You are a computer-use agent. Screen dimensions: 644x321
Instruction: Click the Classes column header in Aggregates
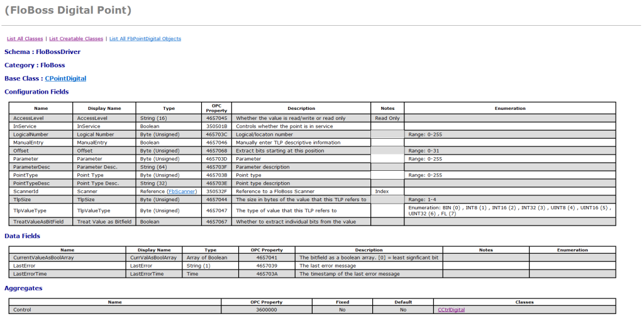[525, 302]
